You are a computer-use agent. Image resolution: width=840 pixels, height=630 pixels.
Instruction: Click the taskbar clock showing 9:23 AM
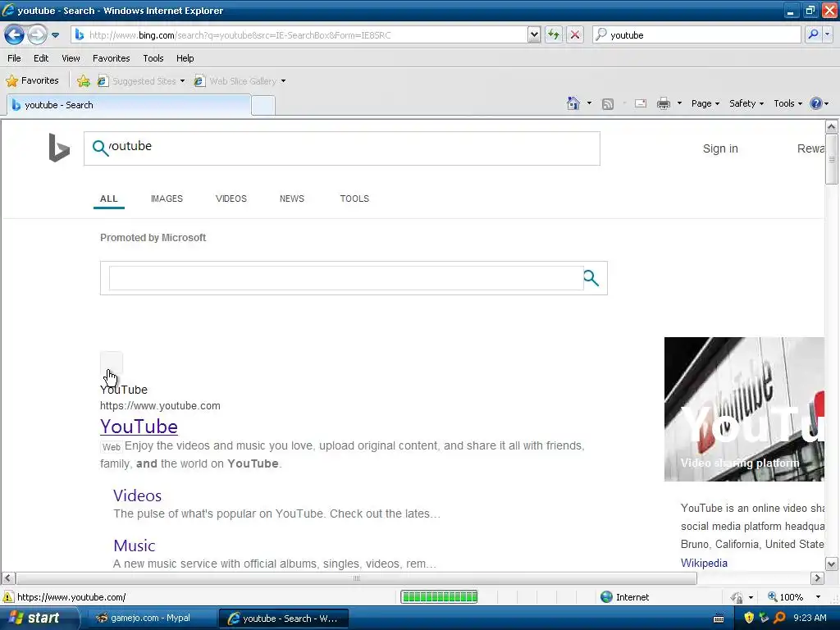[810, 619]
